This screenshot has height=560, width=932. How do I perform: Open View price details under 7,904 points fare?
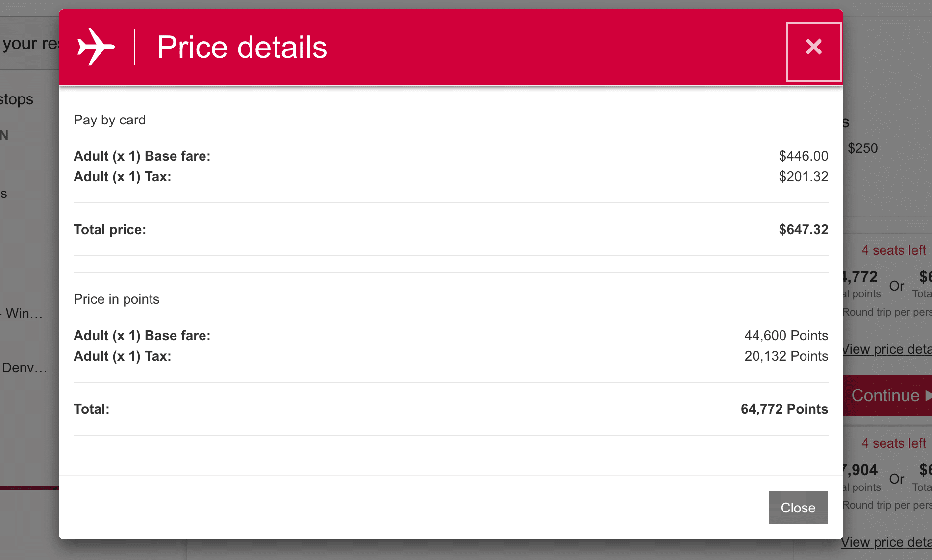(887, 542)
